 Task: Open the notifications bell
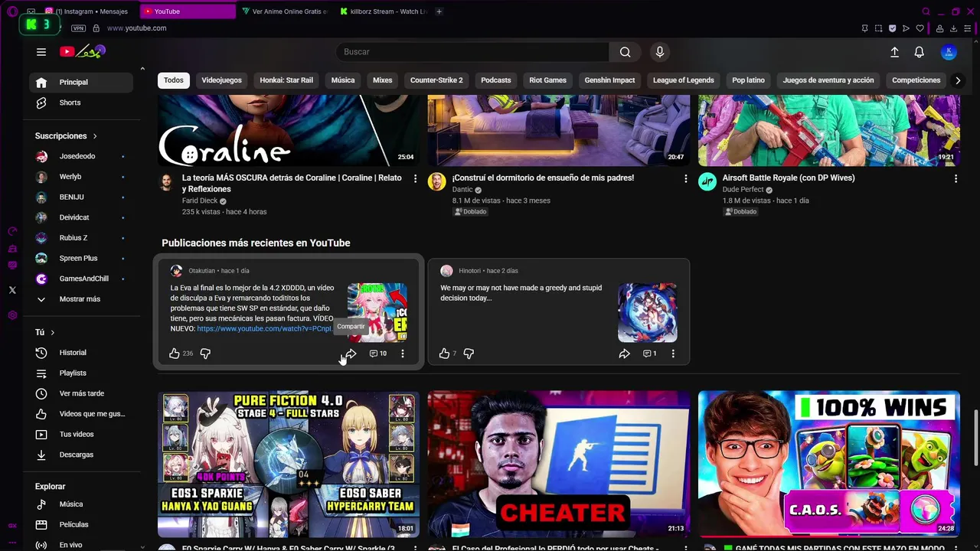pos(919,52)
